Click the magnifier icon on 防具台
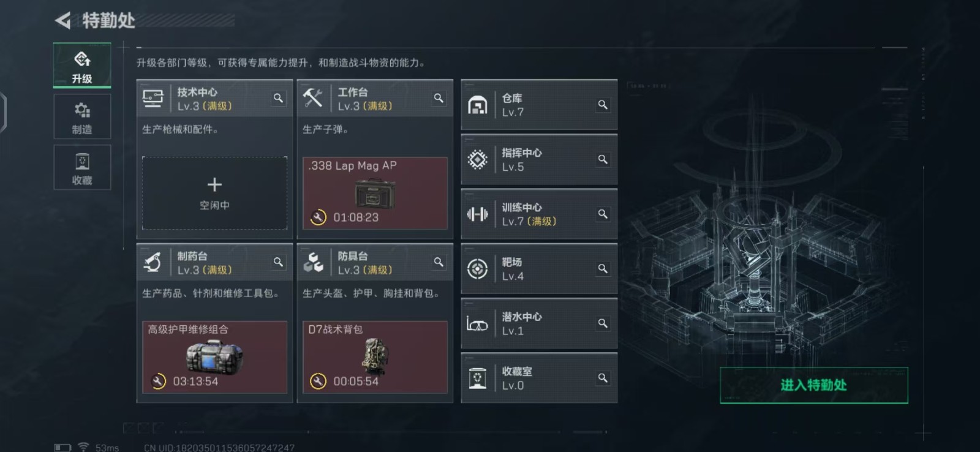The width and height of the screenshot is (980, 452). pos(439,262)
